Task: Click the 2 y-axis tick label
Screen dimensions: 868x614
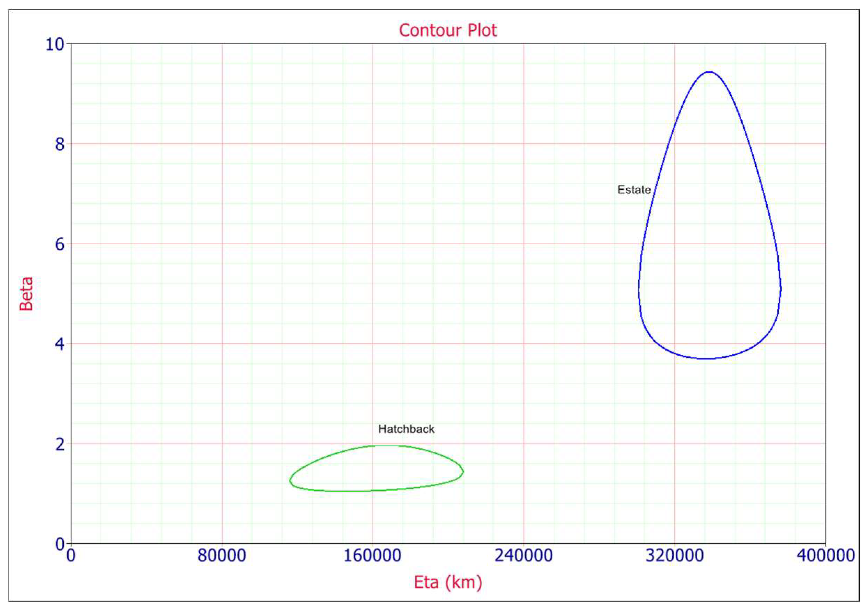Action: (60, 445)
